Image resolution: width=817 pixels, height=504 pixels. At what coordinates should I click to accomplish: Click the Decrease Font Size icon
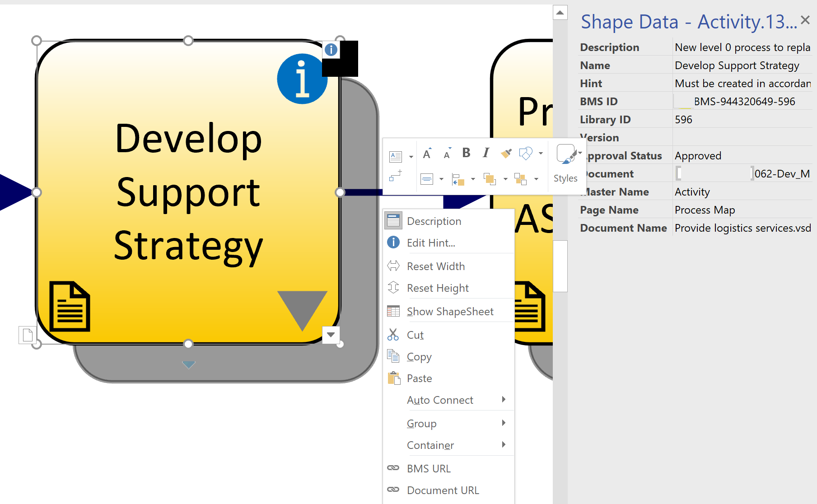[447, 155]
